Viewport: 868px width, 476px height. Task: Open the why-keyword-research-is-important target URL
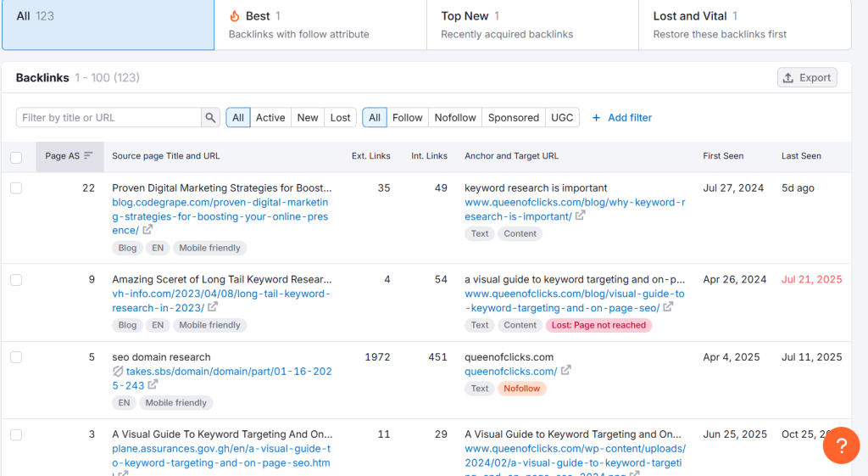(x=575, y=210)
